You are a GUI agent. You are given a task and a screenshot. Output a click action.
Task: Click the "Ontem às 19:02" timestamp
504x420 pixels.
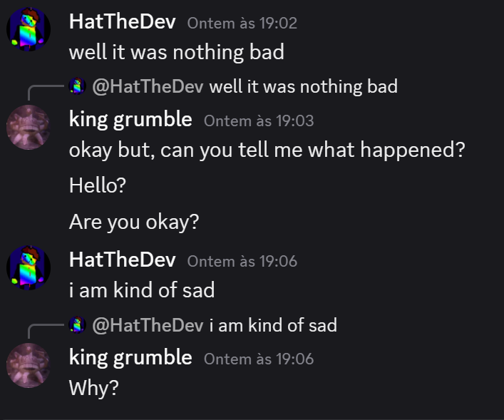point(242,23)
